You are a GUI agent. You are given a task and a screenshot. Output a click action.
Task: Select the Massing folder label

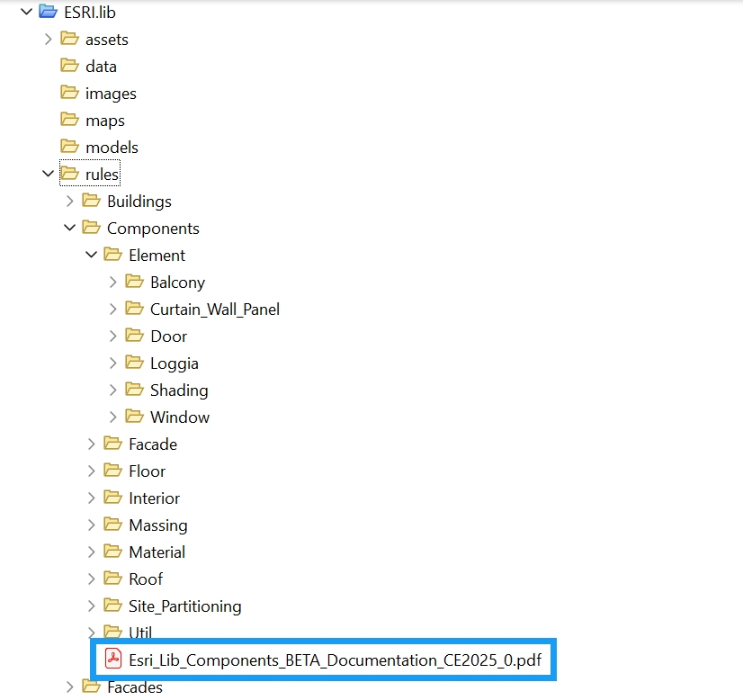(158, 525)
